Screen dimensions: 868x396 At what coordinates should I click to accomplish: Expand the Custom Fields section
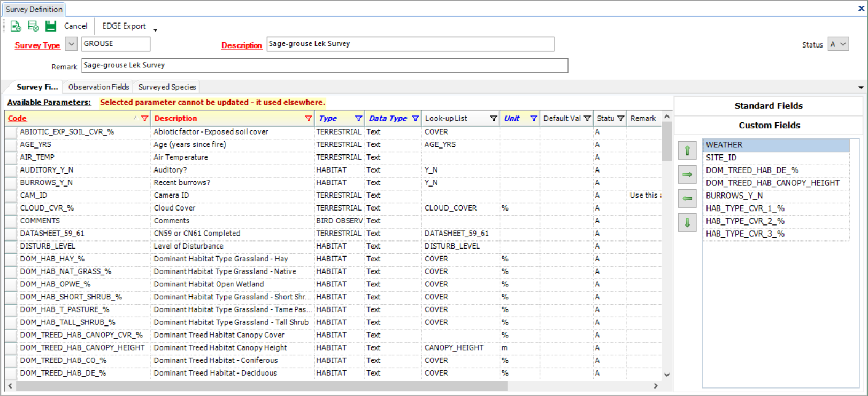pyautogui.click(x=769, y=125)
